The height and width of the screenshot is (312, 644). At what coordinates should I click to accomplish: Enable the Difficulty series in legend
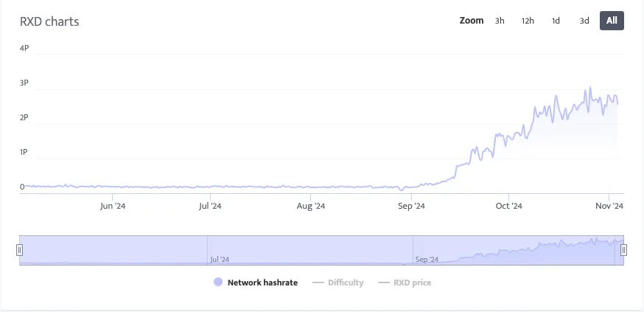point(346,282)
